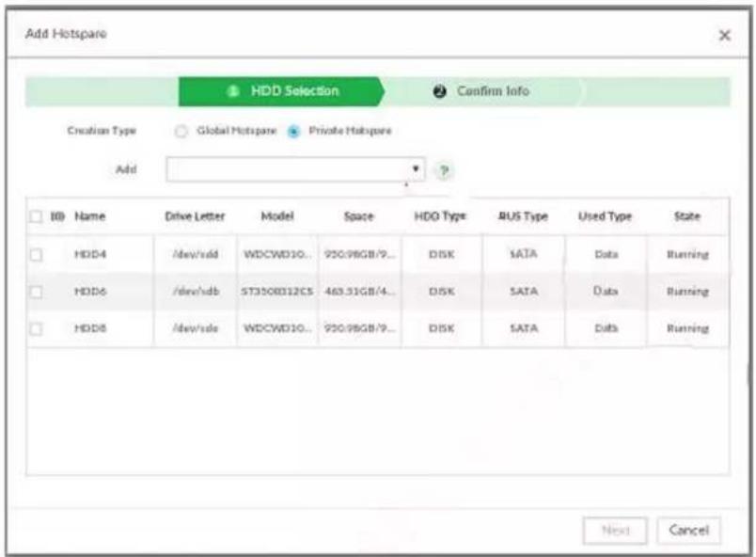Click the HDD Type column header
This screenshot has height=557, width=756.
point(440,216)
